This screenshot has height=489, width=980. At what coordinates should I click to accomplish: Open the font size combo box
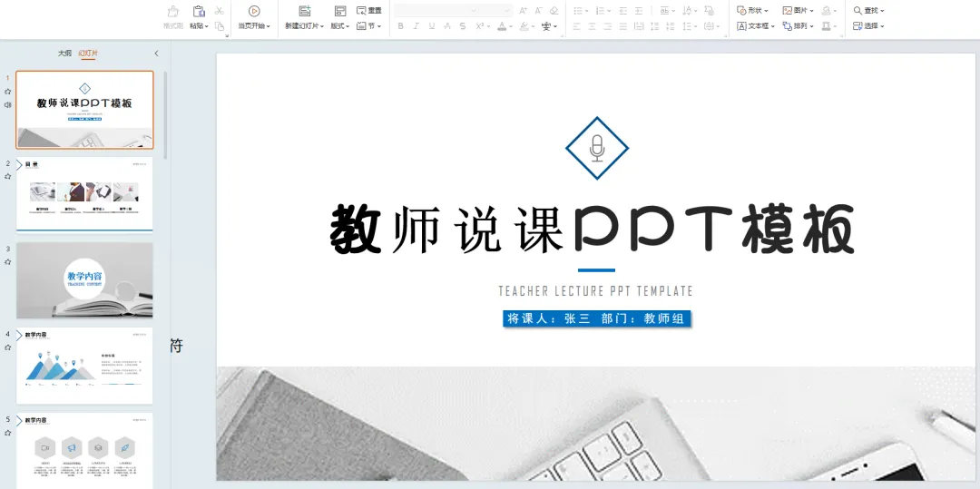coord(497,11)
